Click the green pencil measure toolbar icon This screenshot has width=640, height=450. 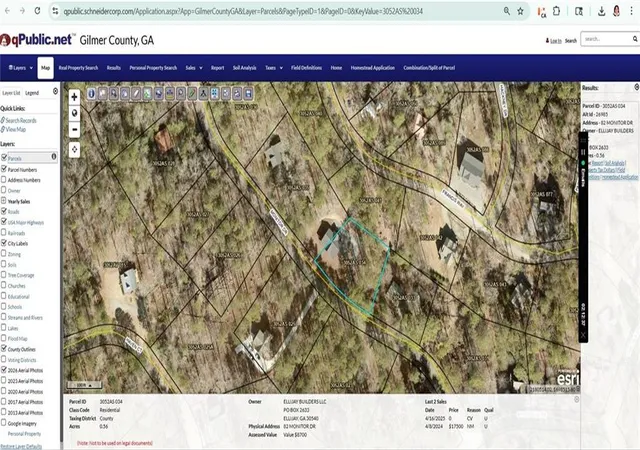tap(192, 94)
